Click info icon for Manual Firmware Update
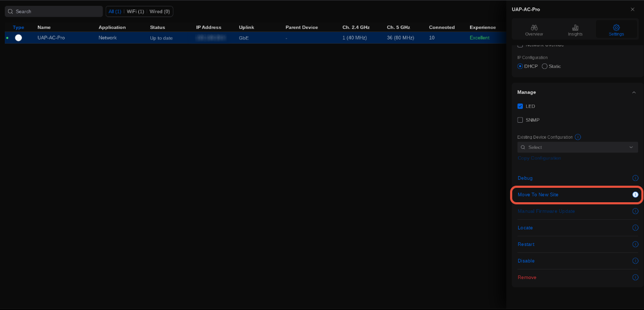The image size is (644, 310). [x=635, y=211]
